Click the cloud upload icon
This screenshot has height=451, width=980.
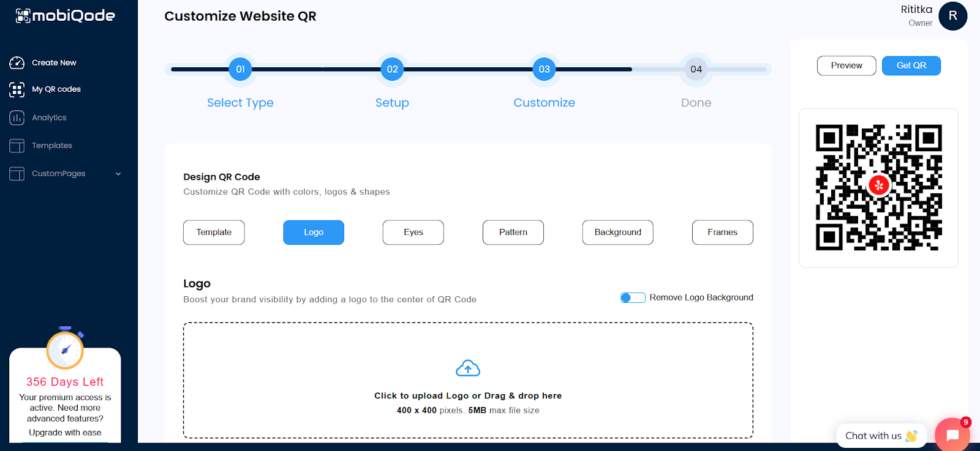[x=468, y=368]
